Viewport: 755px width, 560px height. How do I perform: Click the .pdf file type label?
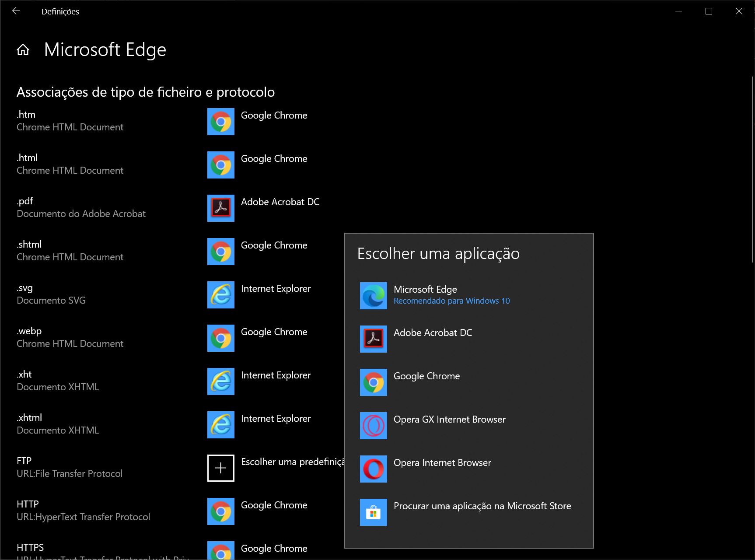pyautogui.click(x=25, y=201)
